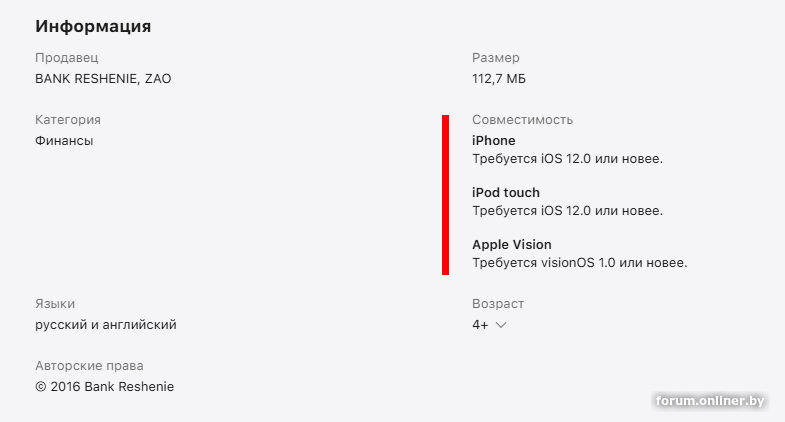Expand the age rating chevron next to 4+
The height and width of the screenshot is (422, 785).
[501, 325]
